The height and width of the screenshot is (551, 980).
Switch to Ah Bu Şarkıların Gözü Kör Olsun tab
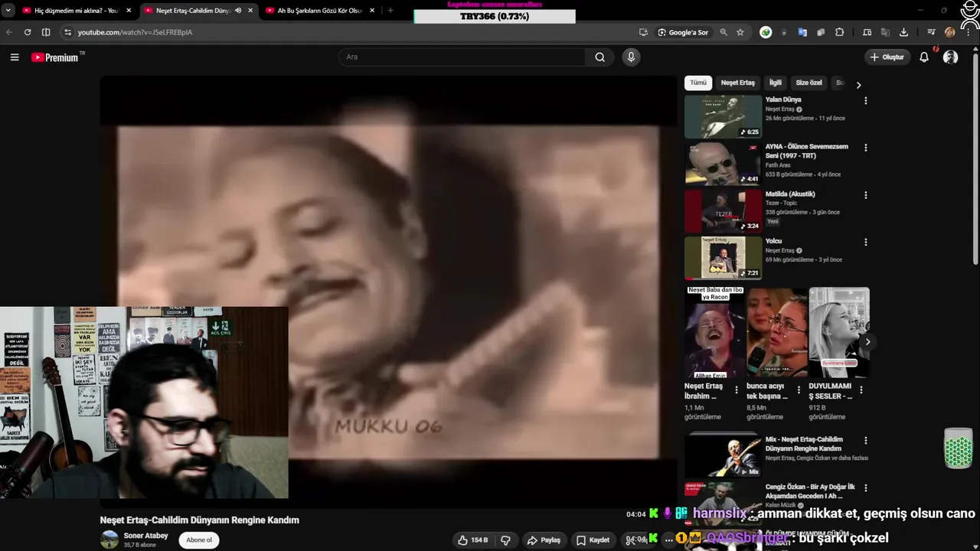(319, 11)
